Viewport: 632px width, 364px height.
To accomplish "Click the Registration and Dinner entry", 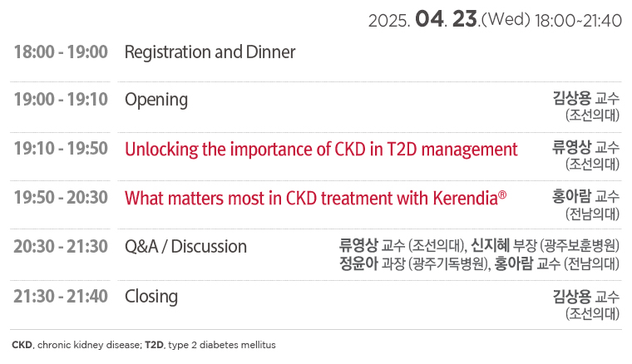I will 210,52.
